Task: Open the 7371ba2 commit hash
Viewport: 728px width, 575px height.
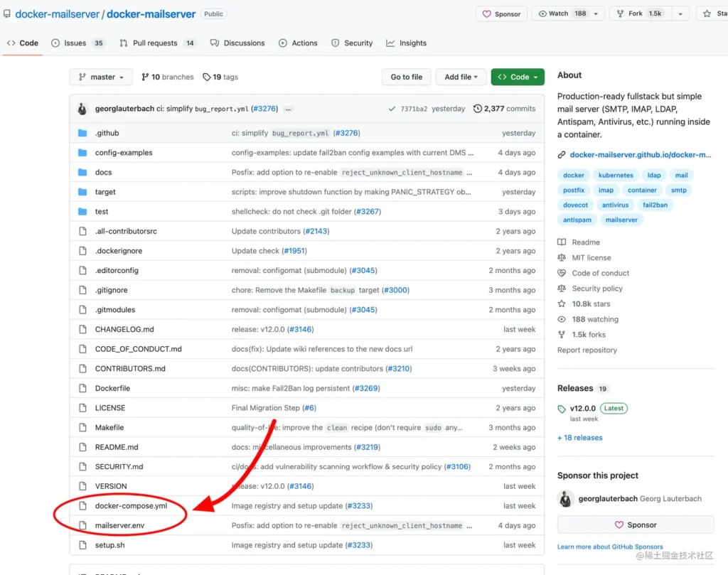Action: click(x=414, y=109)
